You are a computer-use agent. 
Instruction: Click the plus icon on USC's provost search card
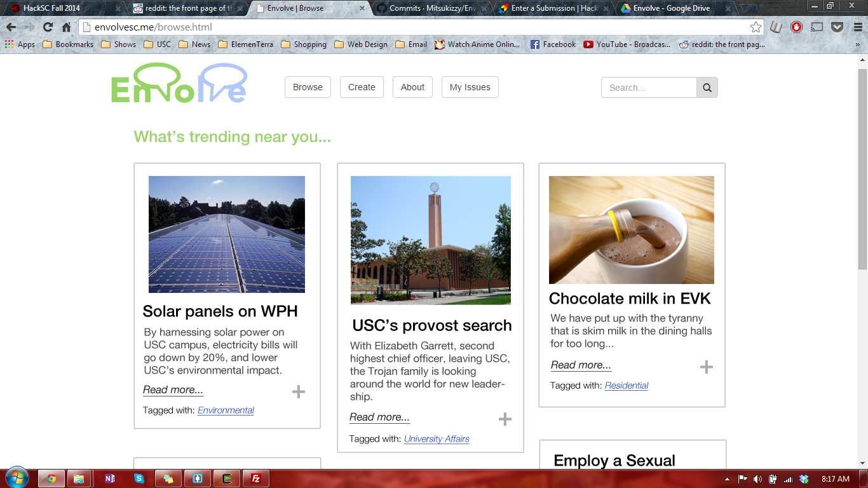[505, 419]
